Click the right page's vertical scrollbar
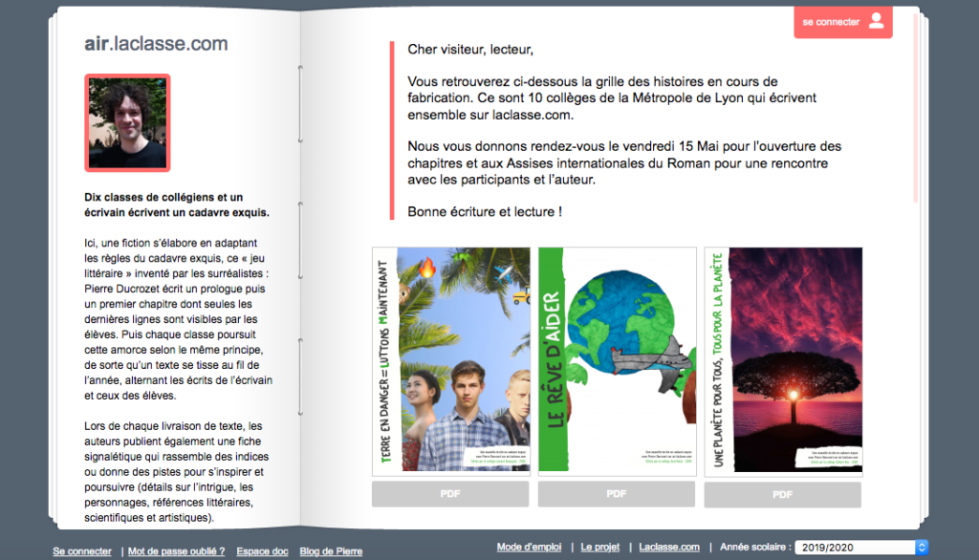Screen dimensions: 979x560 [915, 105]
